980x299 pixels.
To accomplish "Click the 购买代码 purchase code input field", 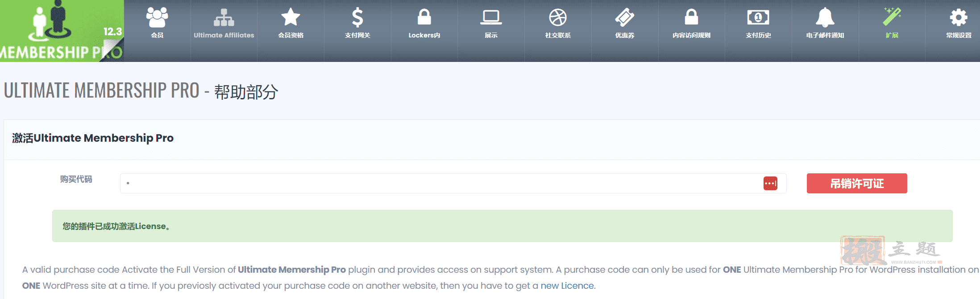I will click(453, 183).
